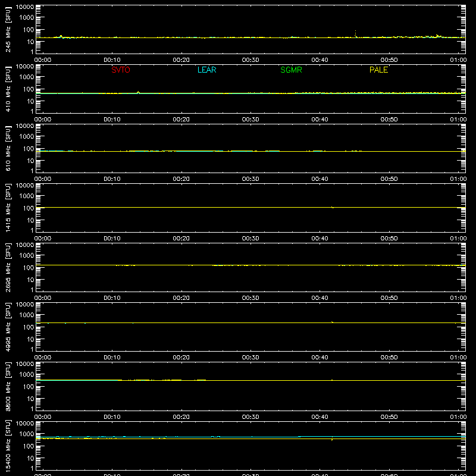Click the '610 MHz [SFU]' axis title

pyautogui.click(x=8, y=148)
